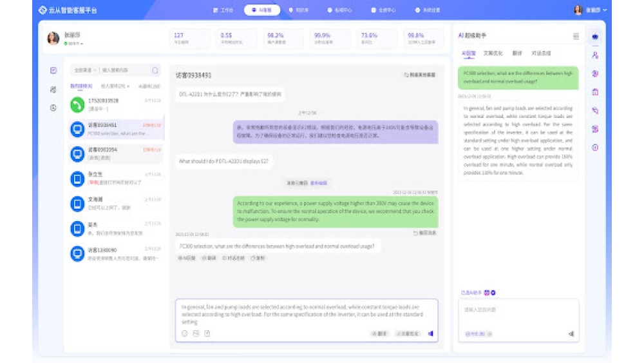Expand the channel filter dropdown in search bar

[x=85, y=70]
